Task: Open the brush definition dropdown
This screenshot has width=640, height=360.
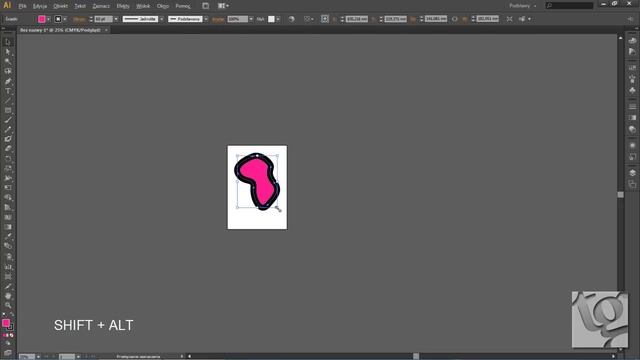Action: coord(206,19)
